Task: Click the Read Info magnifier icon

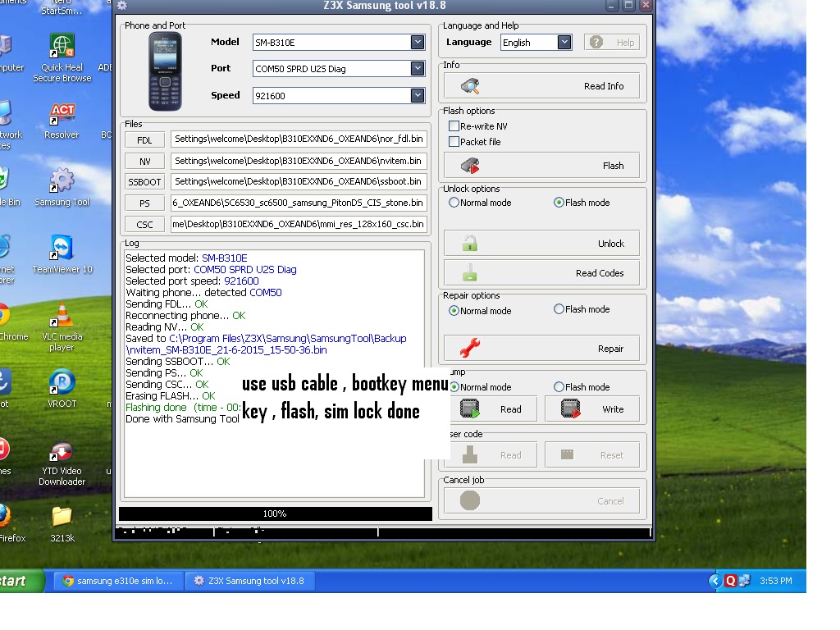Action: [x=470, y=85]
